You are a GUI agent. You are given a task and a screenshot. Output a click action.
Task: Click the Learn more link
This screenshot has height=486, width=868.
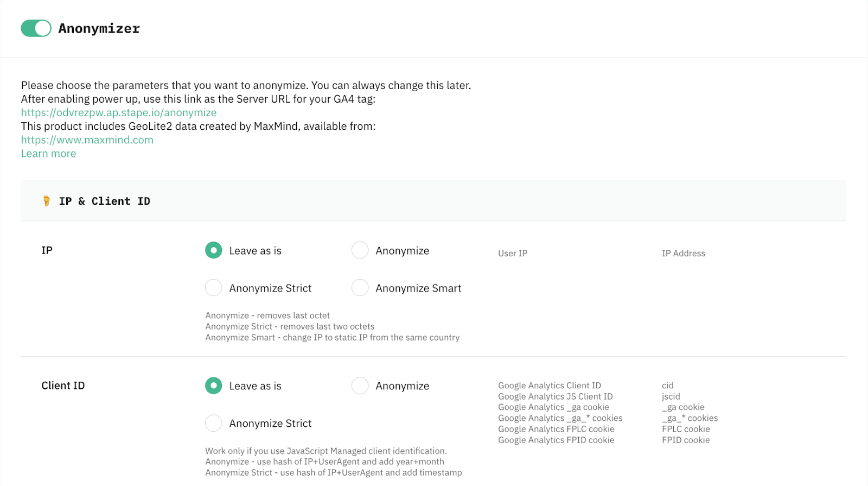click(x=48, y=154)
